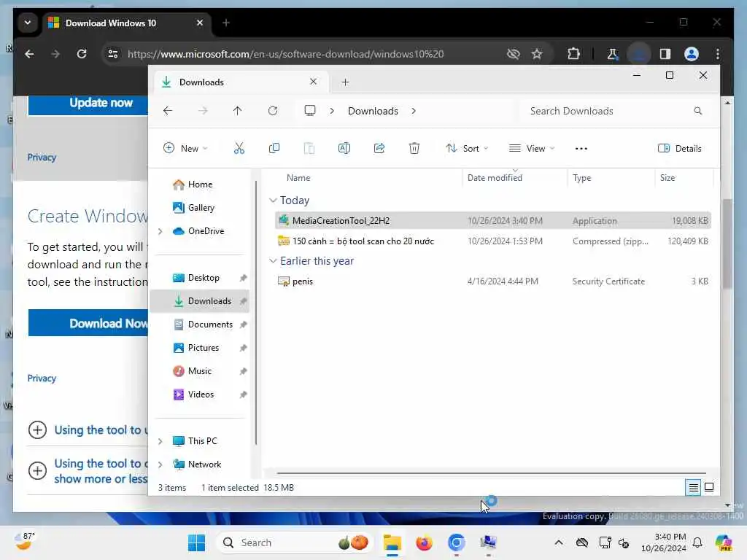Viewport: 747px width, 560px height.
Task: Refresh the Downloads folder view
Action: click(273, 111)
